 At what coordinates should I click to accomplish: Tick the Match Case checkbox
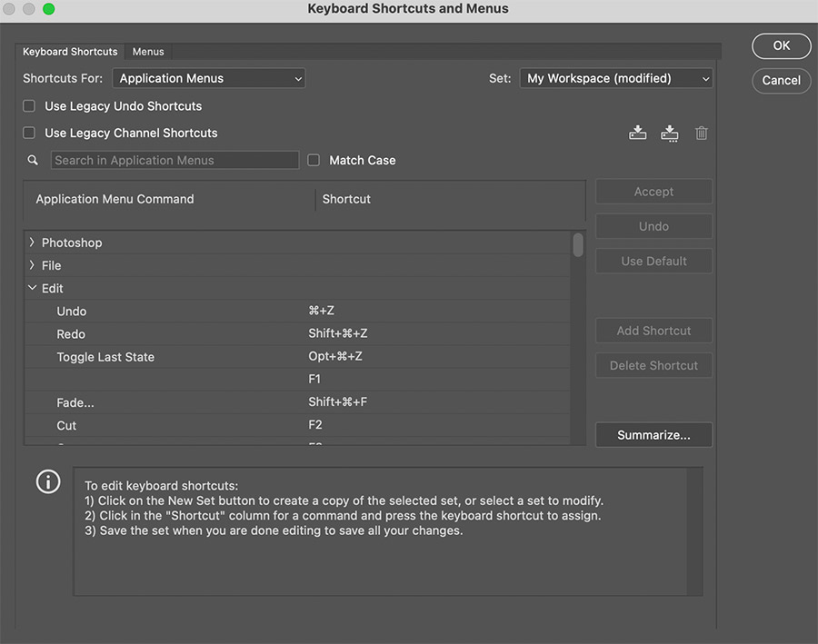pyautogui.click(x=314, y=160)
